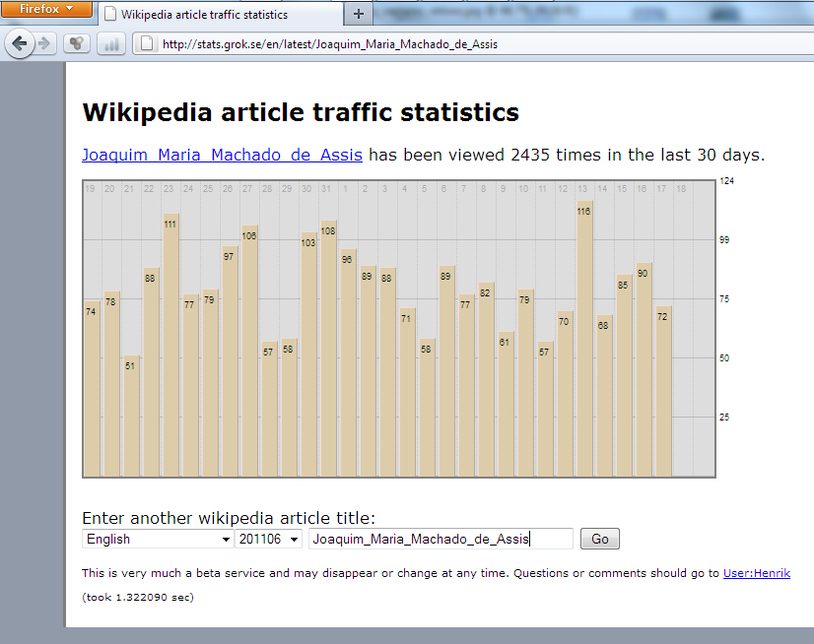Click the article title text field
This screenshot has width=814, height=644.
(x=440, y=539)
